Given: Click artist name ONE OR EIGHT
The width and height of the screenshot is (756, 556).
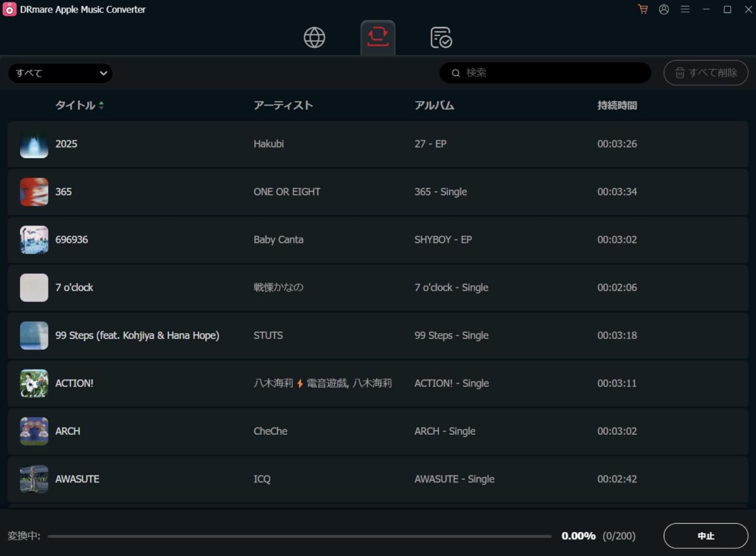Looking at the screenshot, I should 287,192.
